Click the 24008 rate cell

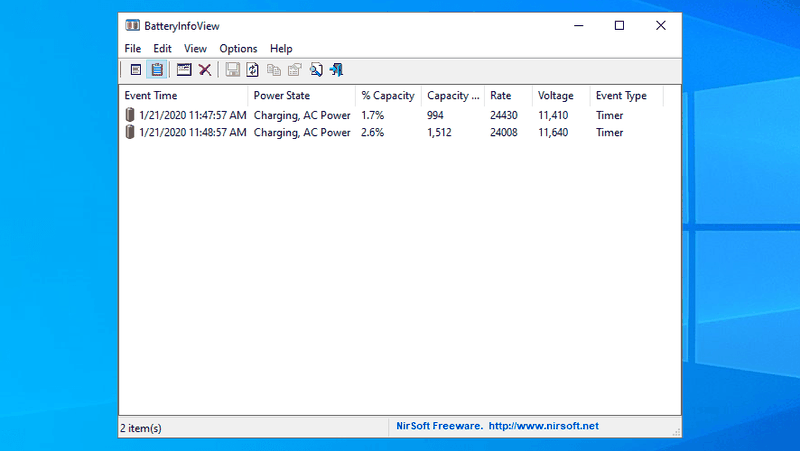(504, 133)
